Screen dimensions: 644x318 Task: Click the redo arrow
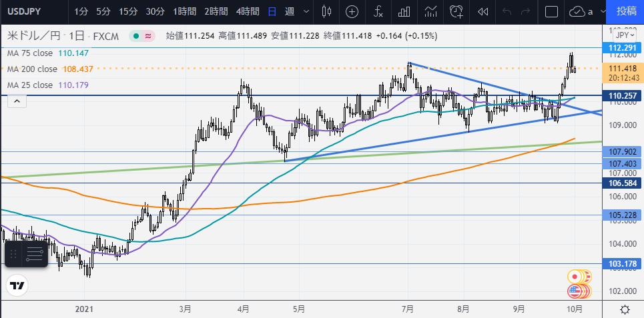tap(525, 11)
